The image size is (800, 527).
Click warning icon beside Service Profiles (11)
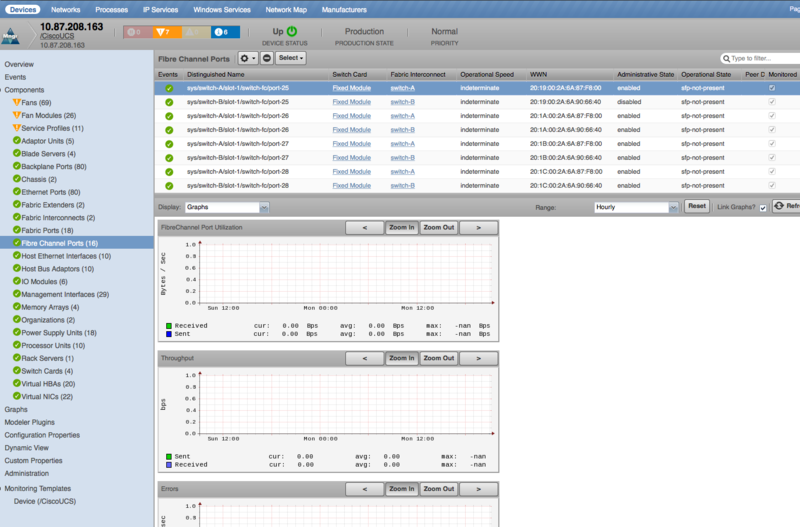17,128
